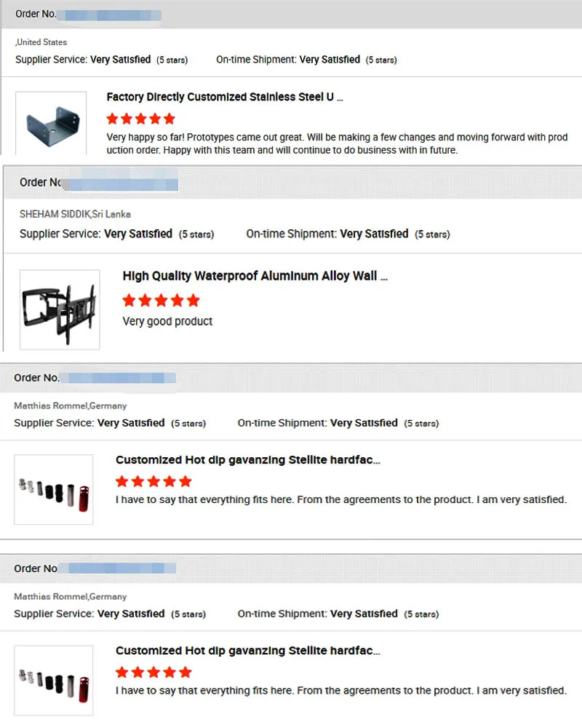Click blurred order number above United States

[x=109, y=15]
